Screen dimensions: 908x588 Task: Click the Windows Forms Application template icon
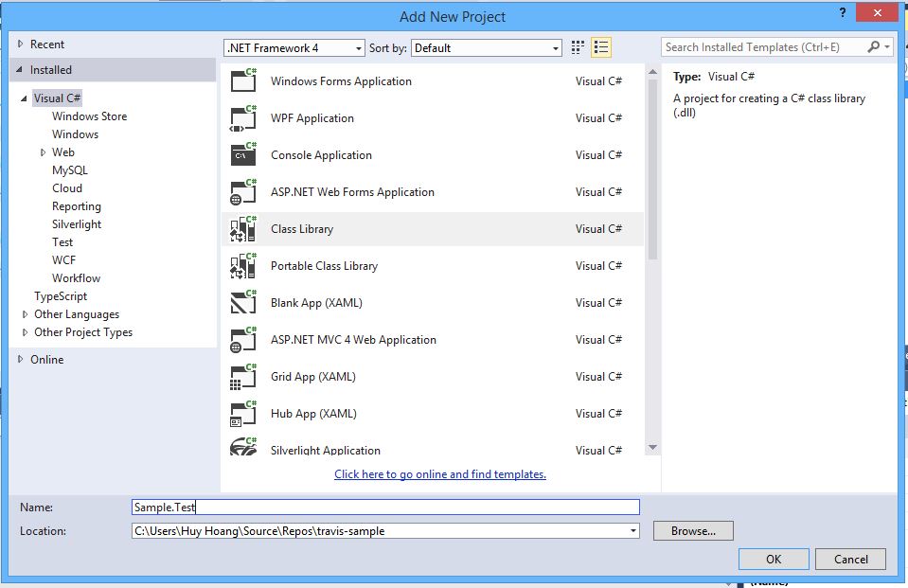pos(243,81)
